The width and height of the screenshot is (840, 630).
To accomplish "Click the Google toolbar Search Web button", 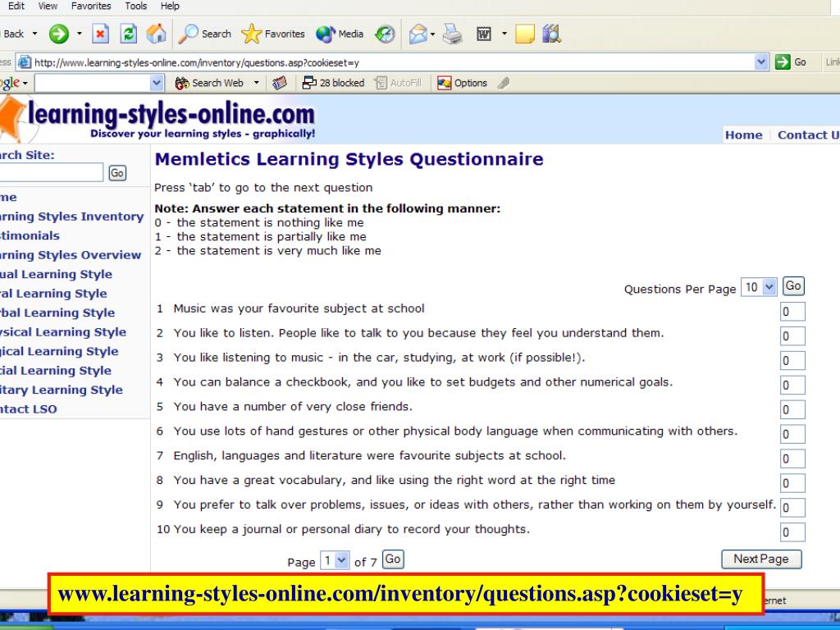I will pos(209,83).
